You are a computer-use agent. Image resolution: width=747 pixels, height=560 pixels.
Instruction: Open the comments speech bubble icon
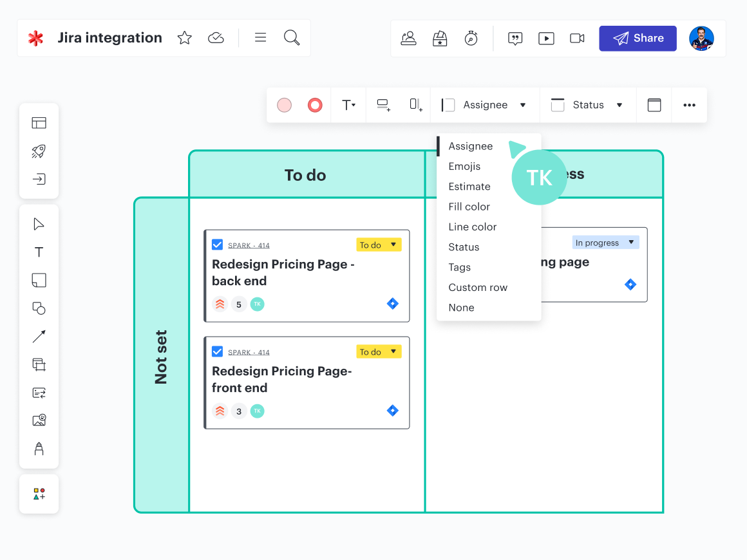pyautogui.click(x=515, y=39)
